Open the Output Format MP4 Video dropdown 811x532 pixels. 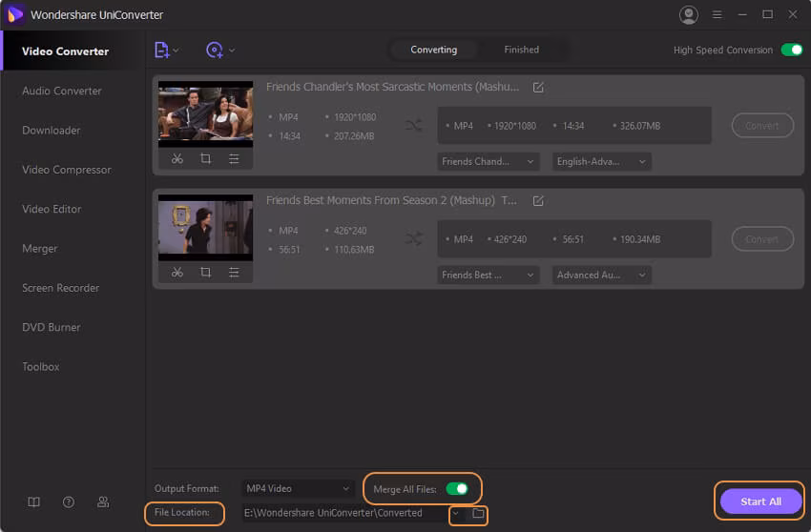point(298,488)
